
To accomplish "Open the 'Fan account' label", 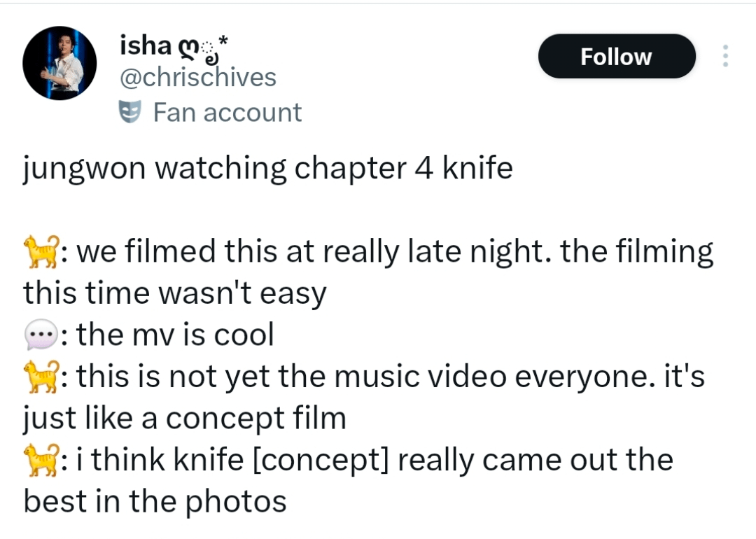I will 227,111.
